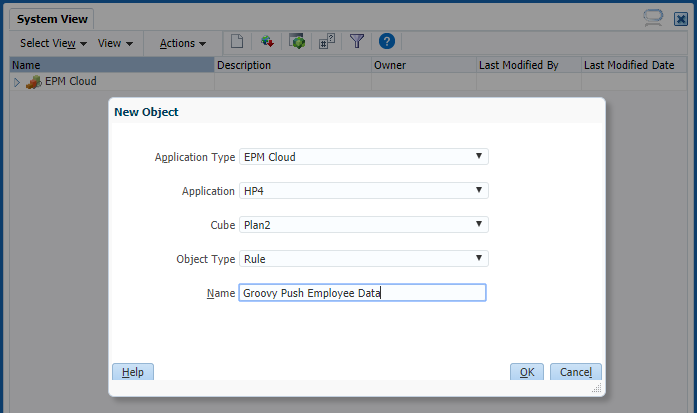
Task: Open the Select View menu
Action: pyautogui.click(x=53, y=43)
